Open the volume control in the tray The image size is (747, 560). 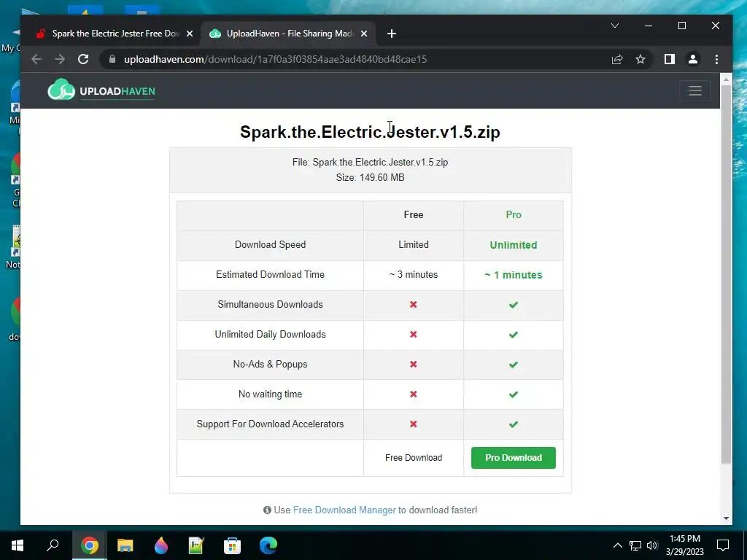click(653, 545)
